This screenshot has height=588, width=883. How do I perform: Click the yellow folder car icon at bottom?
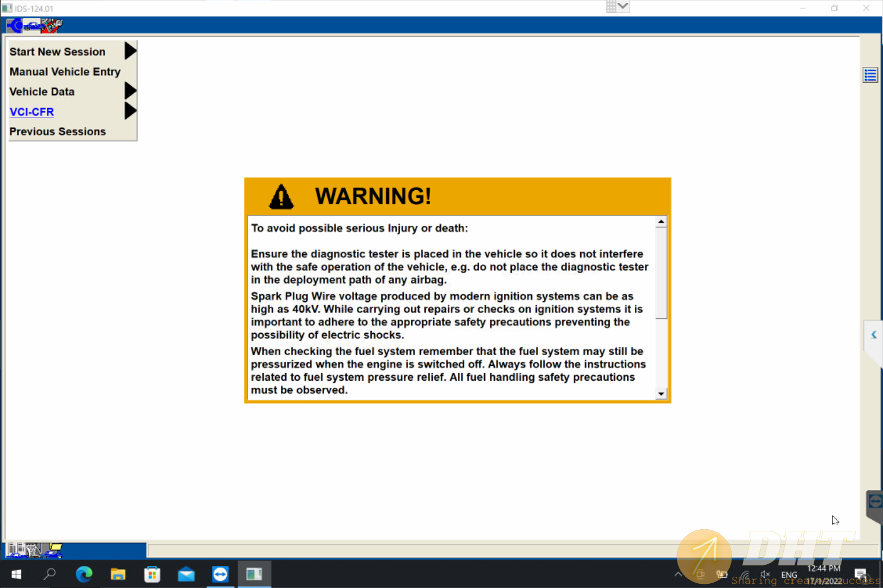[54, 551]
